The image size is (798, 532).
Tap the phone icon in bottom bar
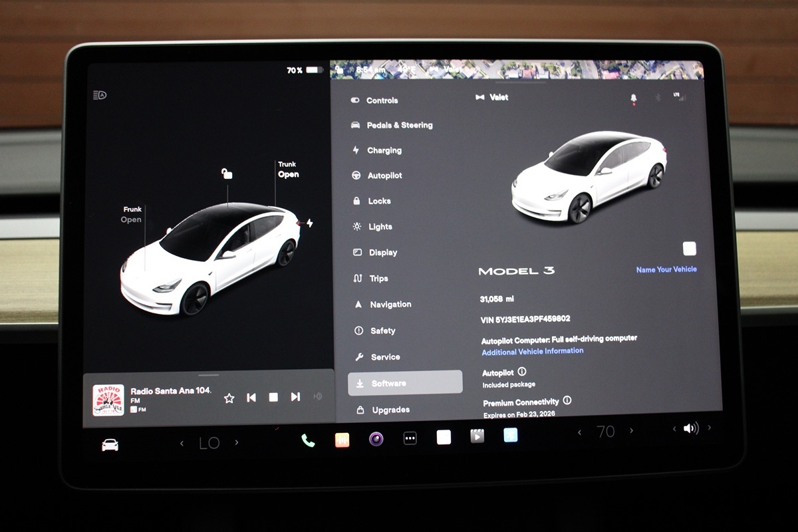[308, 440]
